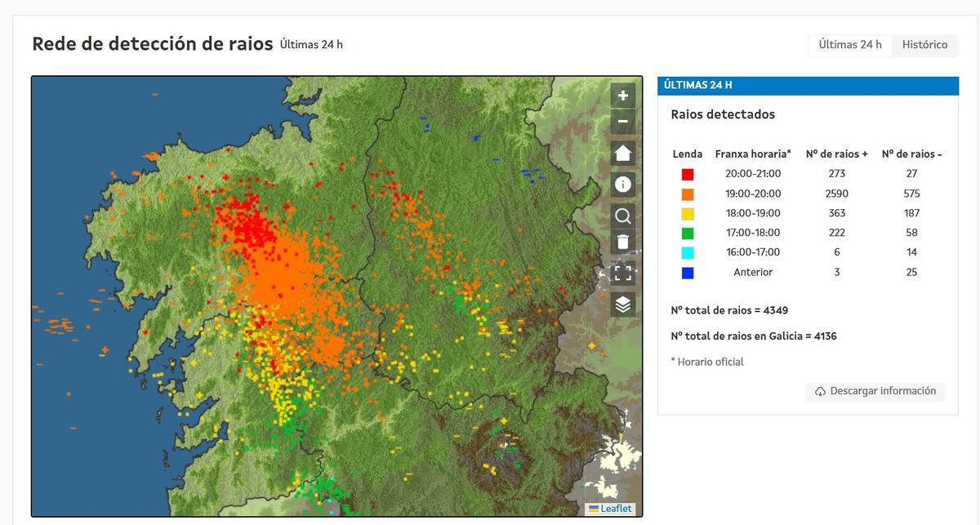
Task: Select the Anterior row label
Action: click(x=753, y=272)
